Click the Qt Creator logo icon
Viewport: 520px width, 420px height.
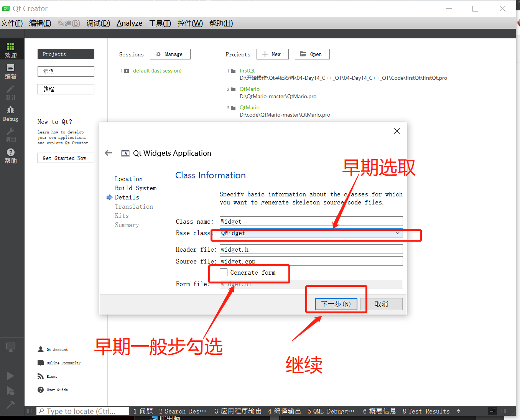(x=6, y=8)
